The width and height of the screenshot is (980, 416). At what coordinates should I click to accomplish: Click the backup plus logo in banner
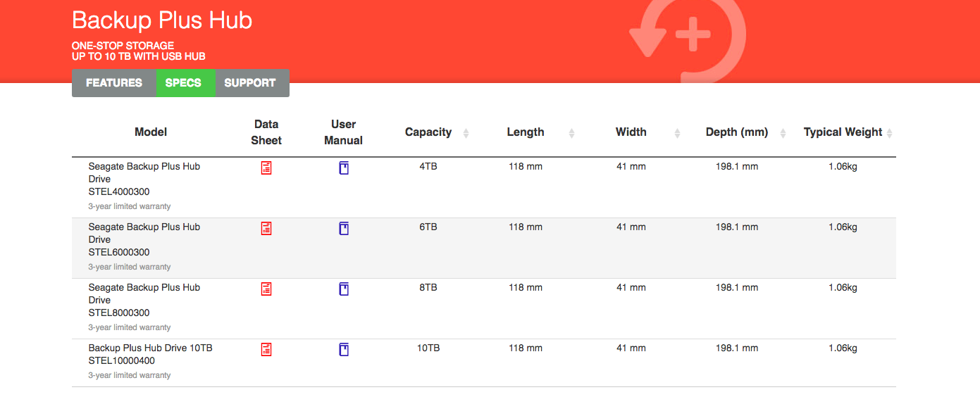click(x=688, y=37)
